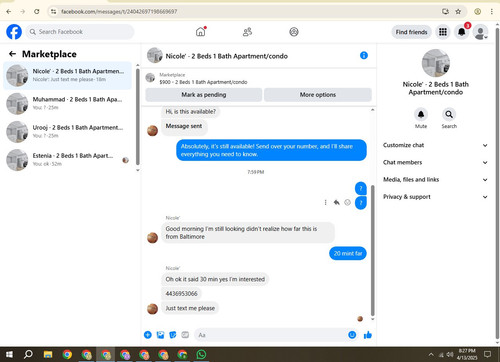The width and height of the screenshot is (500, 362).
Task: Expand Customize chat section
Action: [x=435, y=145]
